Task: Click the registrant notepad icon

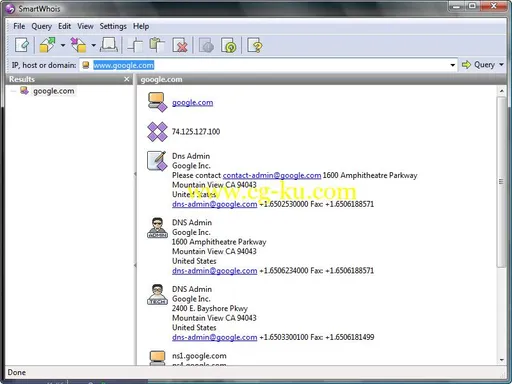Action: click(x=157, y=161)
